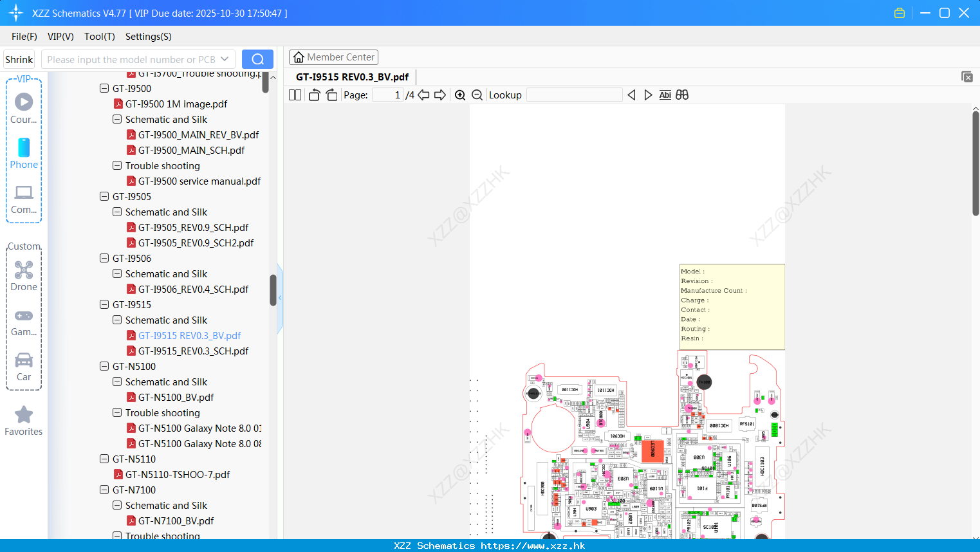The width and height of the screenshot is (980, 552).
Task: Rotate page counterclockwise
Action: pos(314,95)
